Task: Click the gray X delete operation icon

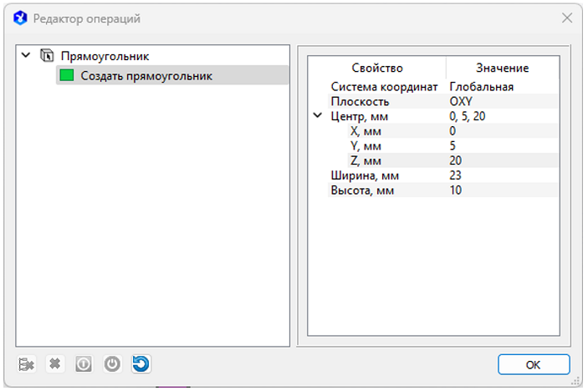Action: (x=55, y=364)
